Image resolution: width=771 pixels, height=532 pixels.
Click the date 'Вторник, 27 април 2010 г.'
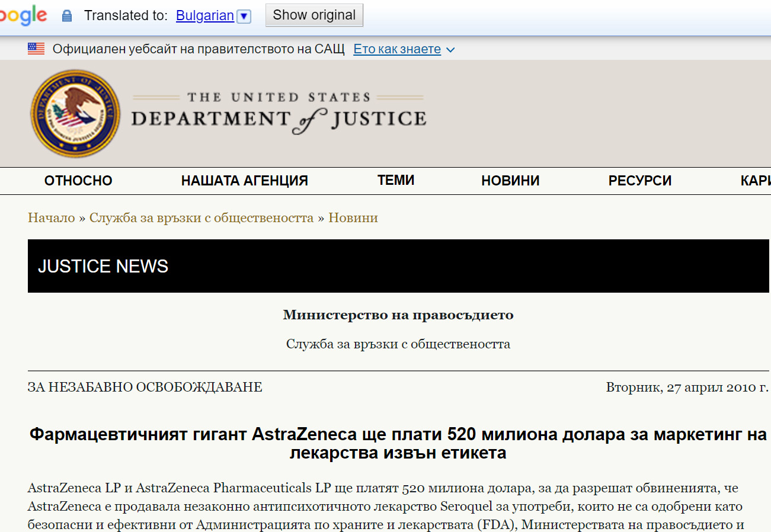coord(687,387)
